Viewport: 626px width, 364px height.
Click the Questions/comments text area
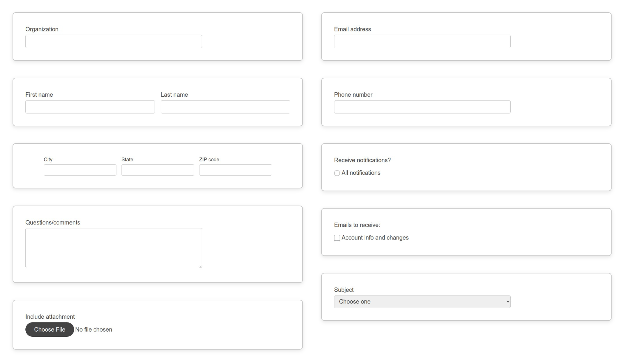coord(113,248)
